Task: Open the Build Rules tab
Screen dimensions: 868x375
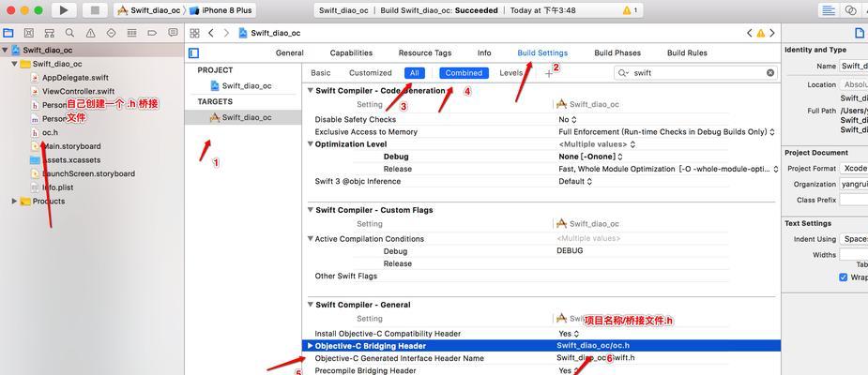Action: (x=687, y=53)
